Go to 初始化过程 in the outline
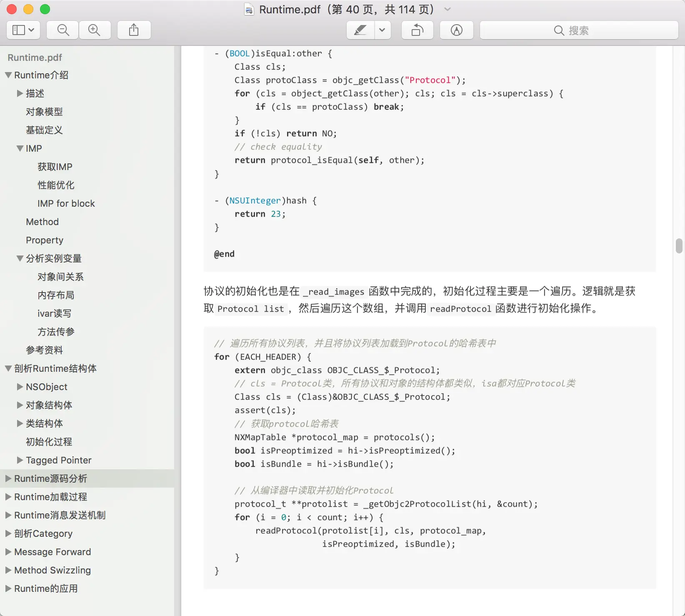The width and height of the screenshot is (685, 616). [x=49, y=442]
